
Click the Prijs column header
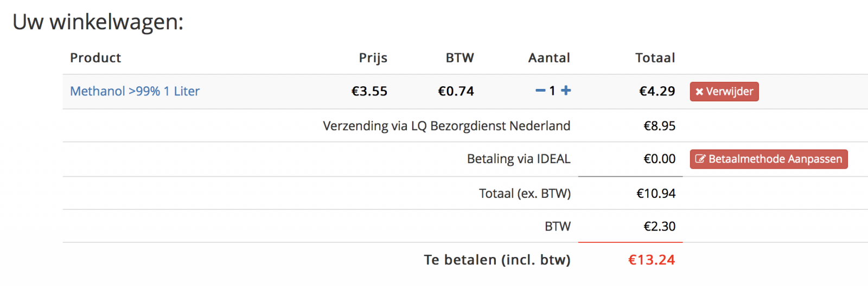pos(373,58)
